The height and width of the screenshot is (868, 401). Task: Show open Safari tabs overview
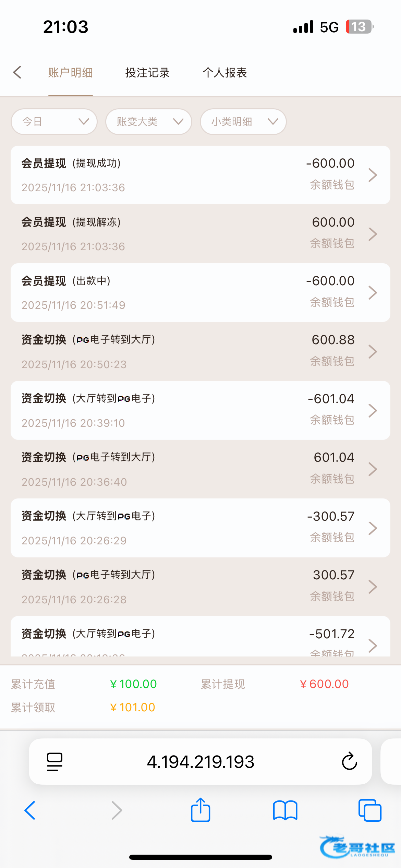click(370, 810)
